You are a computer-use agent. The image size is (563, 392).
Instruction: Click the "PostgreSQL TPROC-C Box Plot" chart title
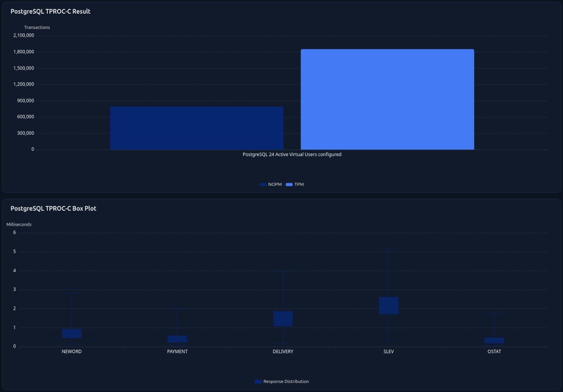[53, 209]
